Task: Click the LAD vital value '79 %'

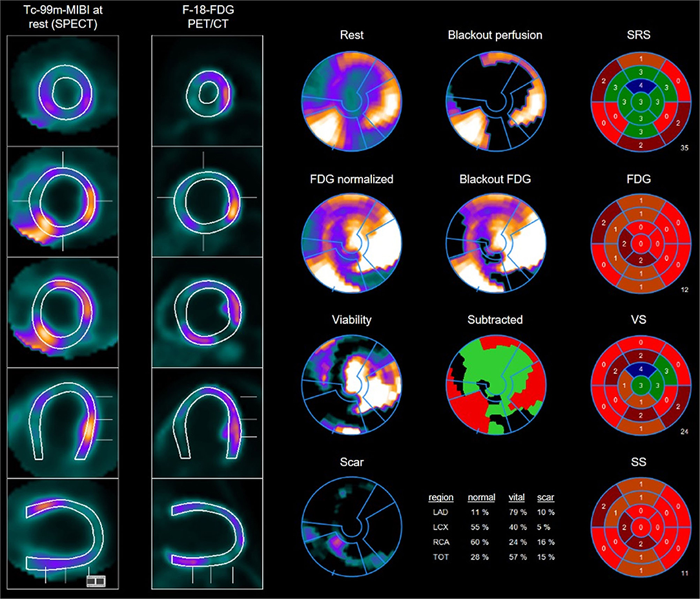Action: click(518, 512)
